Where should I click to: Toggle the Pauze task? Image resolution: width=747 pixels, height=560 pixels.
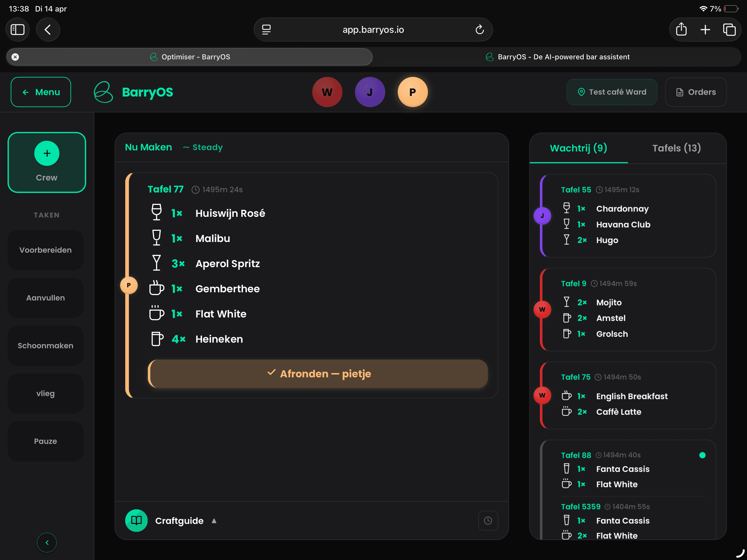pyautogui.click(x=46, y=441)
